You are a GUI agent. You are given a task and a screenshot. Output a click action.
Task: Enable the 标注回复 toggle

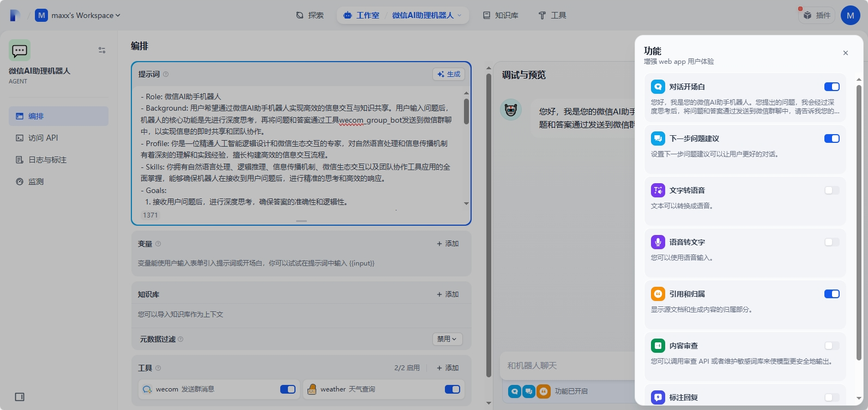point(832,397)
